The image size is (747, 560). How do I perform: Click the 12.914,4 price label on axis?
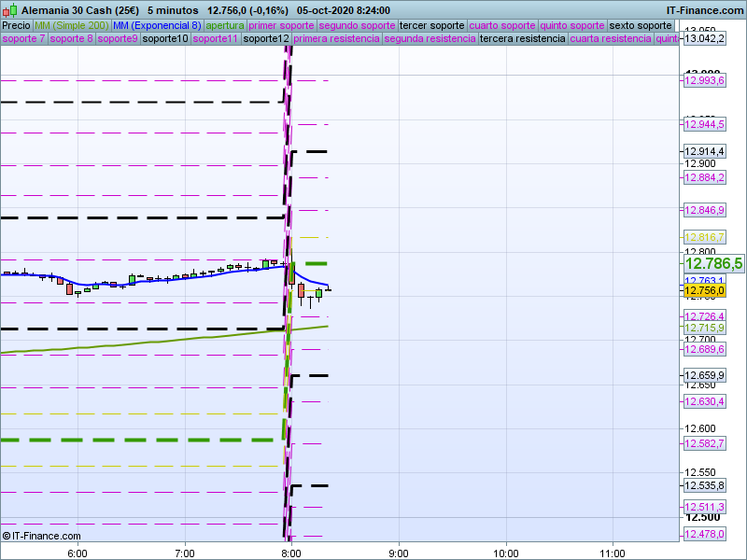click(x=704, y=151)
